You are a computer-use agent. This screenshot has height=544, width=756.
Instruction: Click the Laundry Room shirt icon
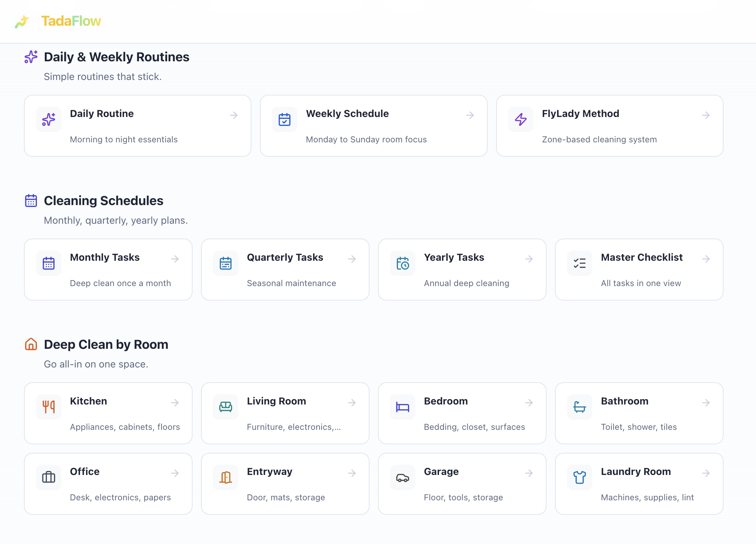tap(579, 477)
